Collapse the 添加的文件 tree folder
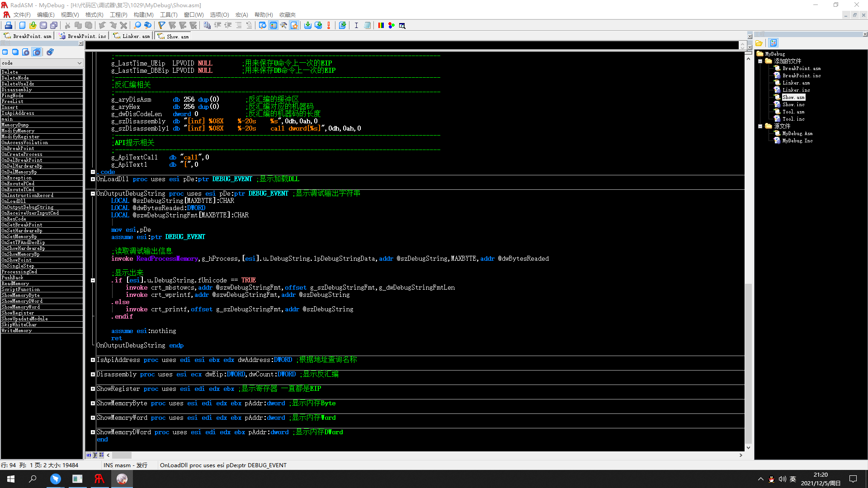Viewport: 868px width, 488px height. [x=760, y=61]
